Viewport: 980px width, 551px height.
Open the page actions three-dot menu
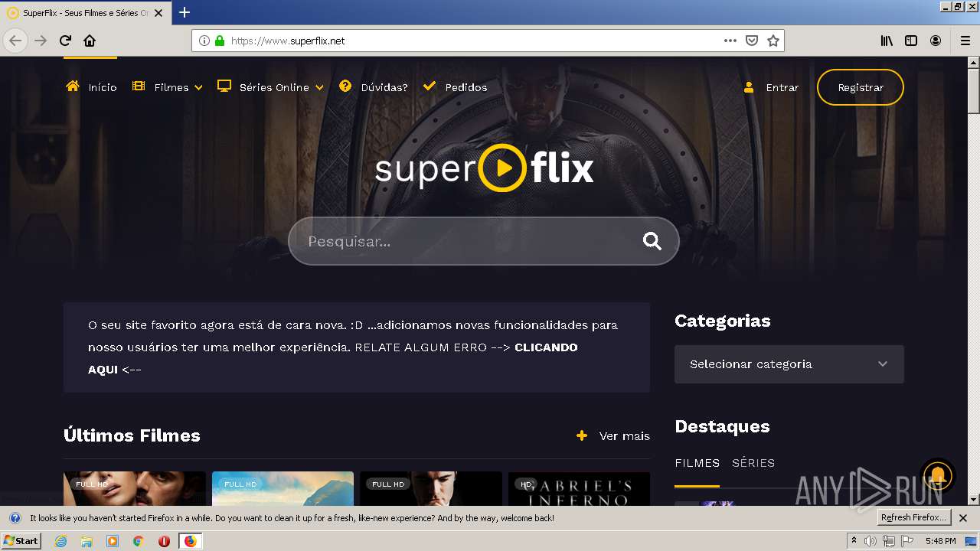point(730,41)
